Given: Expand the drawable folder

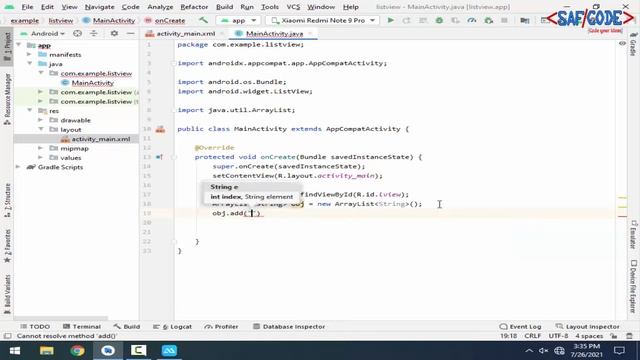Looking at the screenshot, I should click(40, 120).
